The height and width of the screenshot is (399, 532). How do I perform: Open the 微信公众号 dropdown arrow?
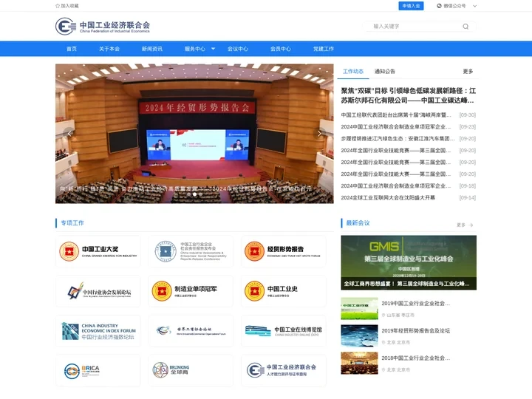click(x=474, y=6)
